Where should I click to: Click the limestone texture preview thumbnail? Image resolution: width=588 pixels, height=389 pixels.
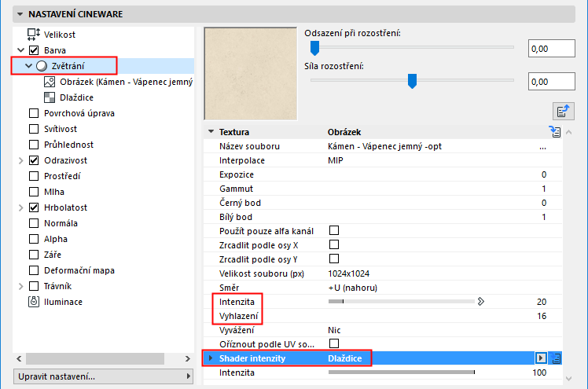[x=251, y=73]
